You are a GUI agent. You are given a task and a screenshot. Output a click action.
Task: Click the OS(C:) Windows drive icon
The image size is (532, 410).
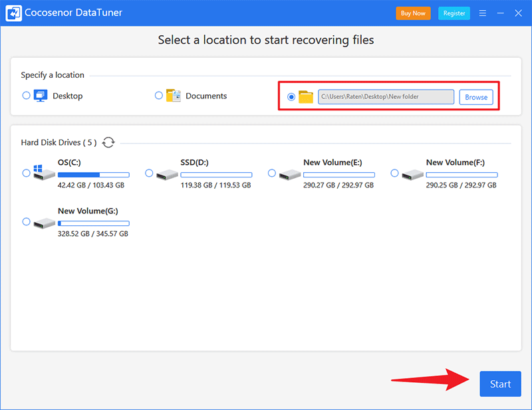pyautogui.click(x=44, y=173)
